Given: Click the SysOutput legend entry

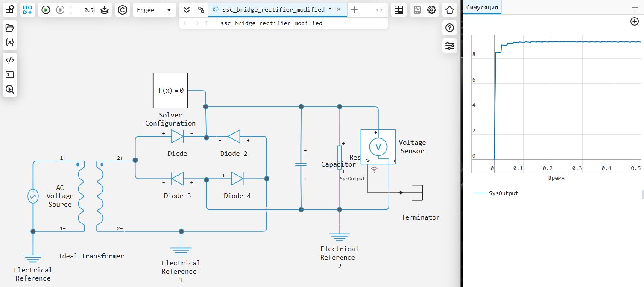Looking at the screenshot, I should pyautogui.click(x=496, y=193).
